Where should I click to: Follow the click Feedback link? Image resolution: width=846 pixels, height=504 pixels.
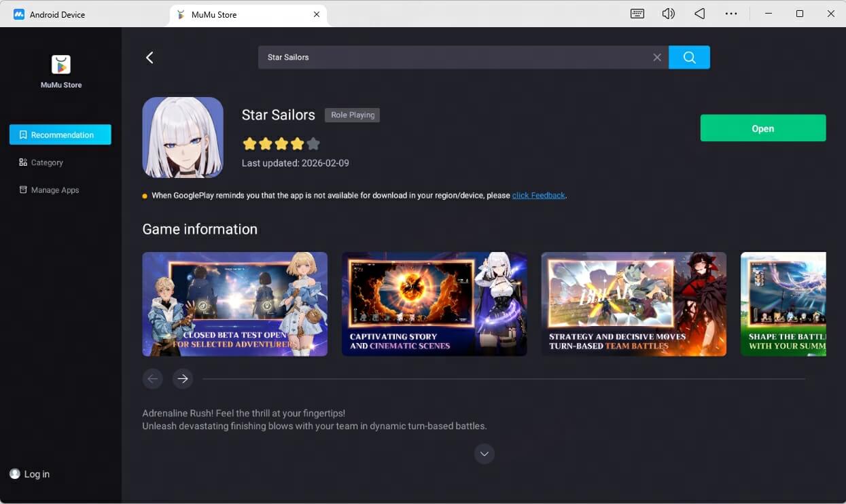pos(538,196)
